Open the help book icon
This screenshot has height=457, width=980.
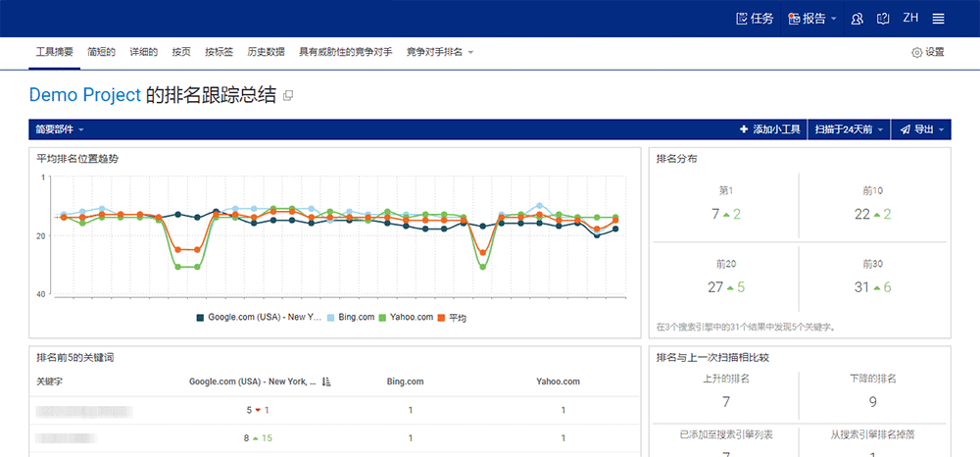pos(883,18)
